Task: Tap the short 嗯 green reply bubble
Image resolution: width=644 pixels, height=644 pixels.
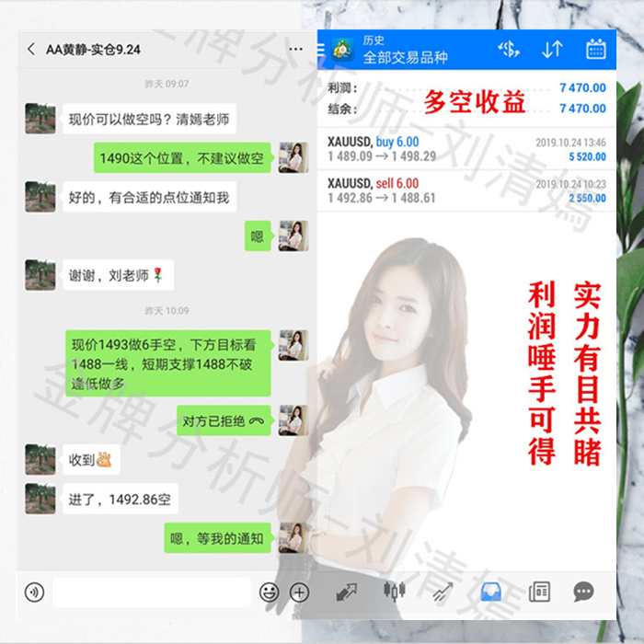Action: pos(258,236)
